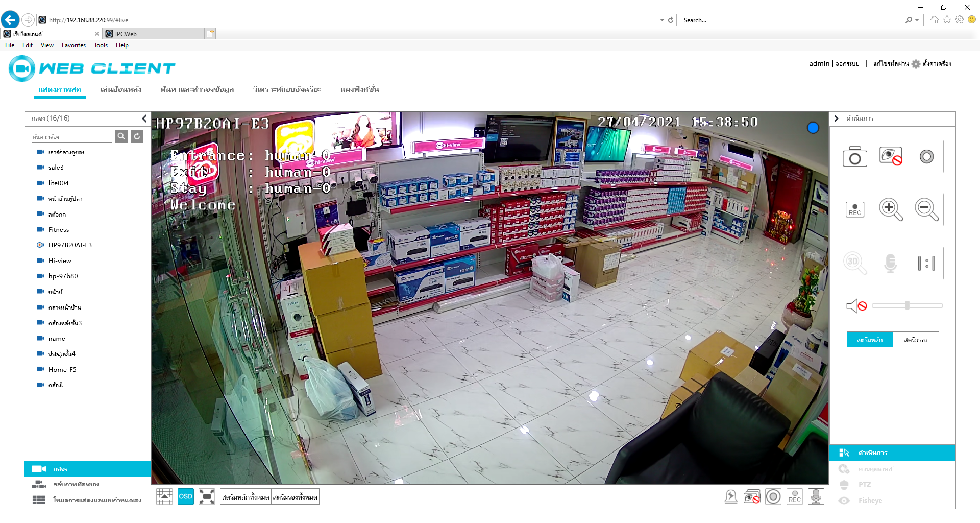Screen dimensions: 980x523
Task: Click the camera search magnifier button
Action: click(x=121, y=136)
